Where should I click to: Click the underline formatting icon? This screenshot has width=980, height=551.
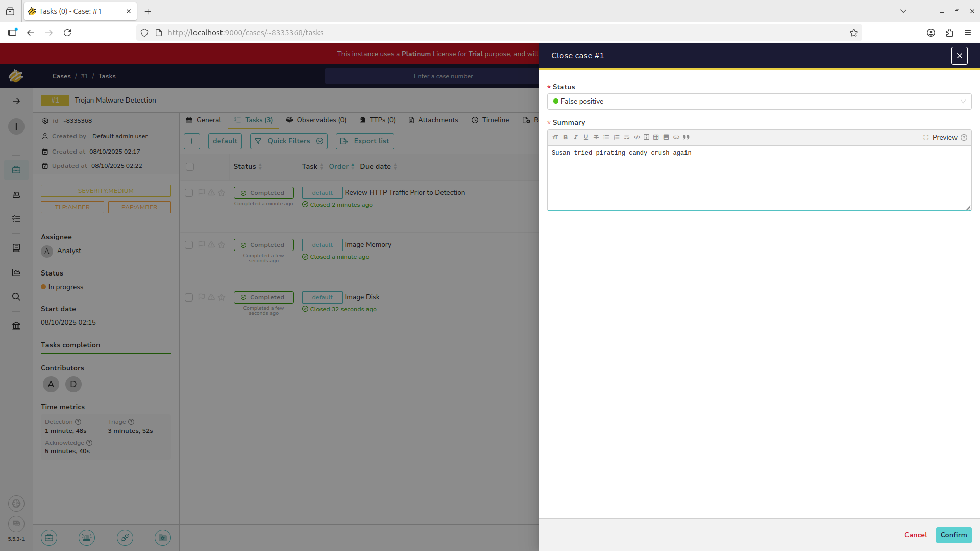586,137
